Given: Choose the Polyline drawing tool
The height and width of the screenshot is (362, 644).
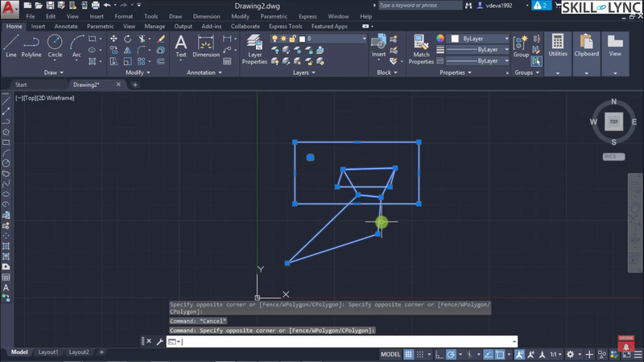Looking at the screenshot, I should coord(31,44).
